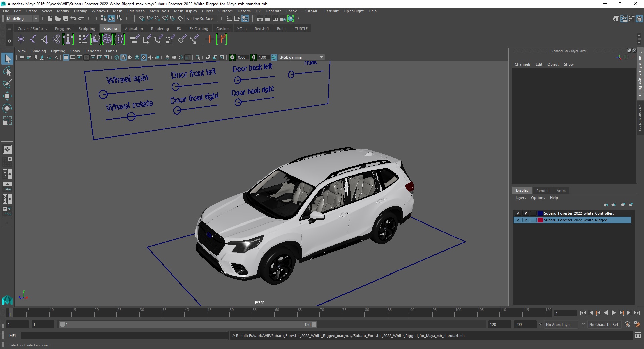Image resolution: width=644 pixels, height=349 pixels.
Task: Click the Controllers layer blue color swatch
Action: (540, 213)
